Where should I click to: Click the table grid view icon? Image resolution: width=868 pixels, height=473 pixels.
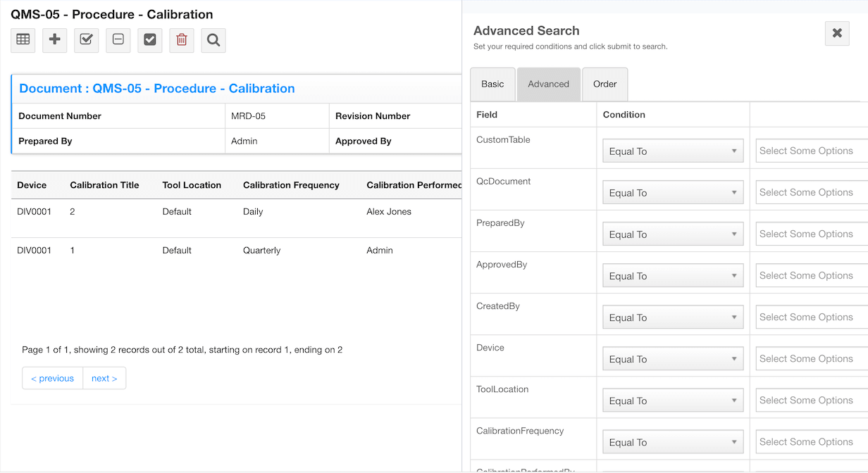coord(23,40)
